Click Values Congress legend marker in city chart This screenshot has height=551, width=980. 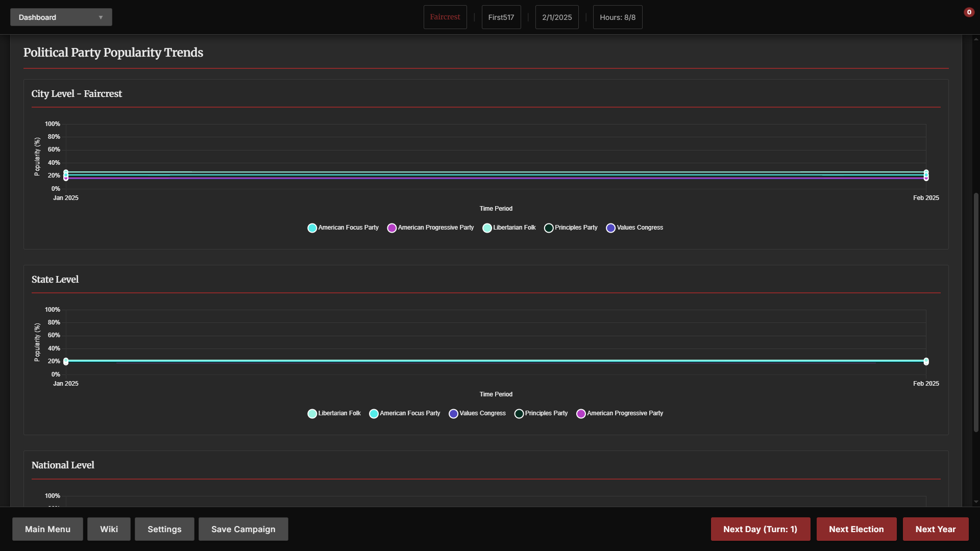click(610, 228)
